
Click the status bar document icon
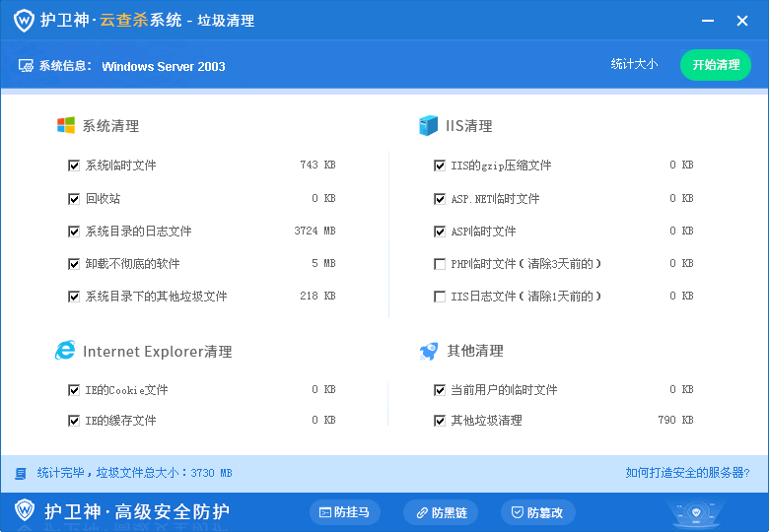[x=21, y=473]
